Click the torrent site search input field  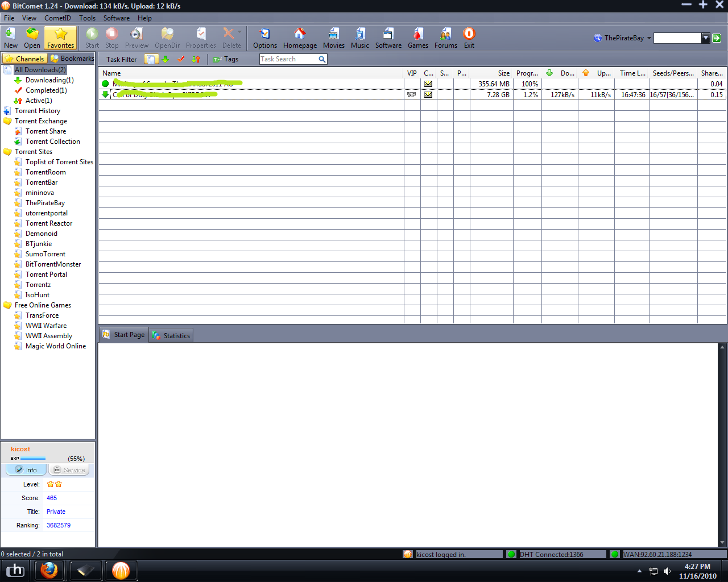tap(677, 38)
